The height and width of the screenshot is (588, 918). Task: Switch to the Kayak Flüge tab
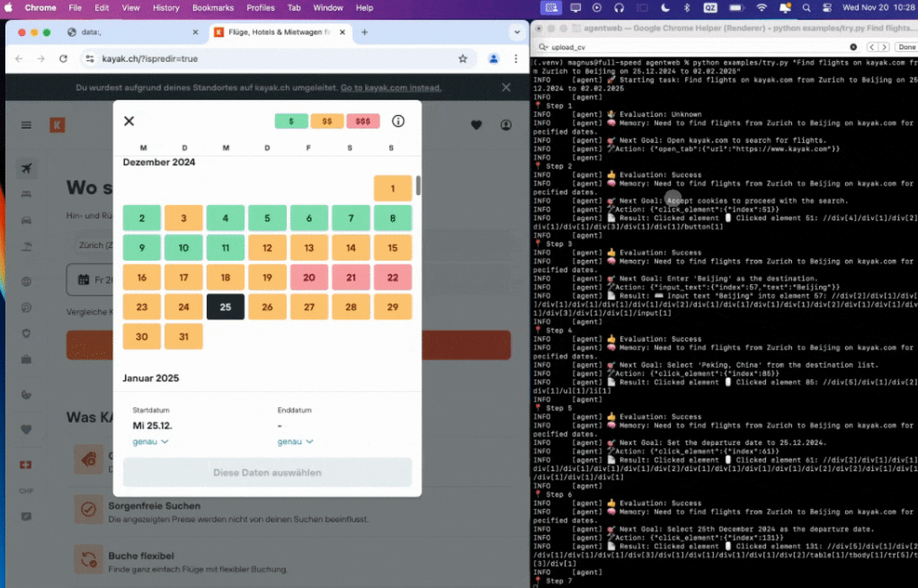tap(281, 32)
